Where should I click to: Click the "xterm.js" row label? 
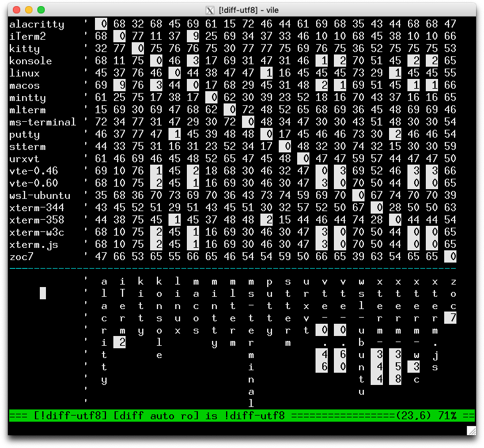34,245
